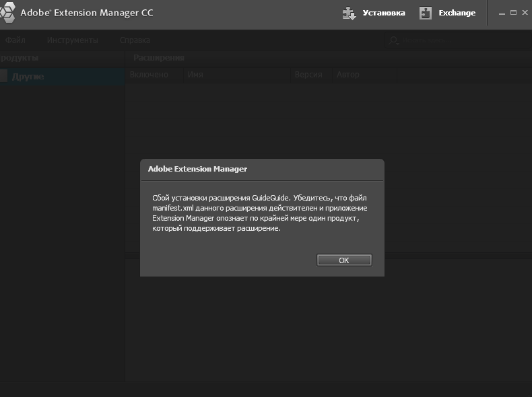Open Adobe Exchange from the header icon
532x397 pixels.
426,13
